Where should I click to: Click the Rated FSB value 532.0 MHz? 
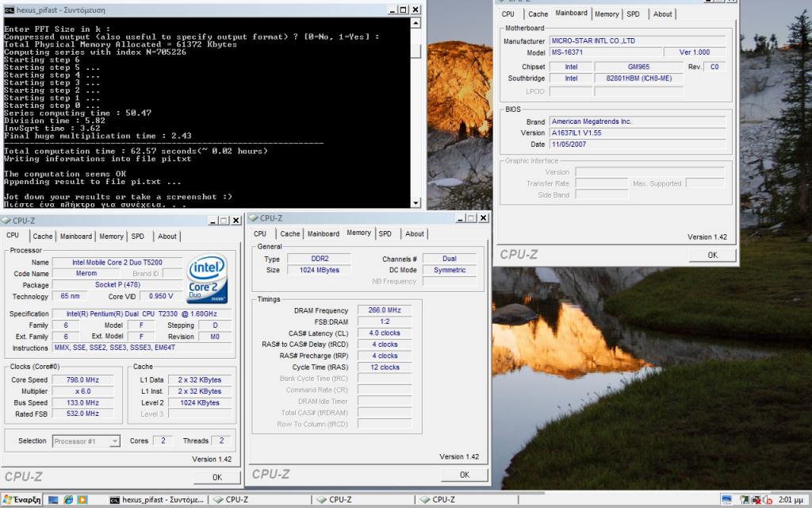(x=82, y=414)
